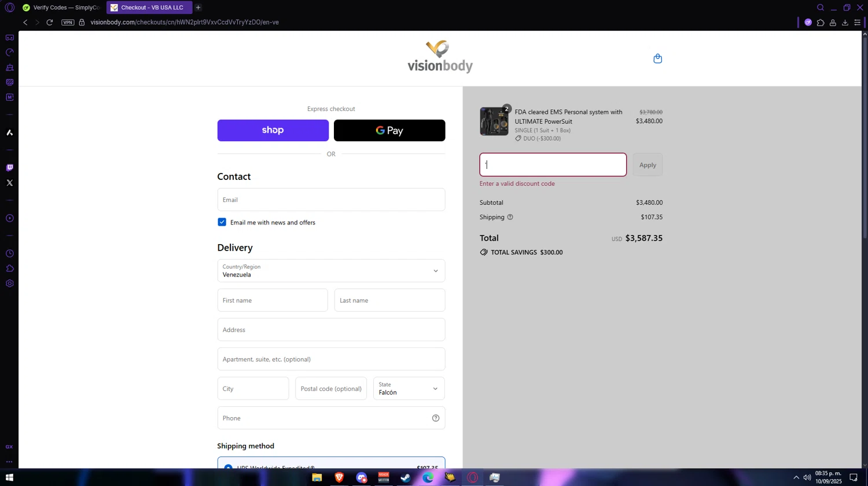This screenshot has width=868, height=486.
Task: Switch to Verify Codes — SimplyCodes tab
Action: [61, 8]
